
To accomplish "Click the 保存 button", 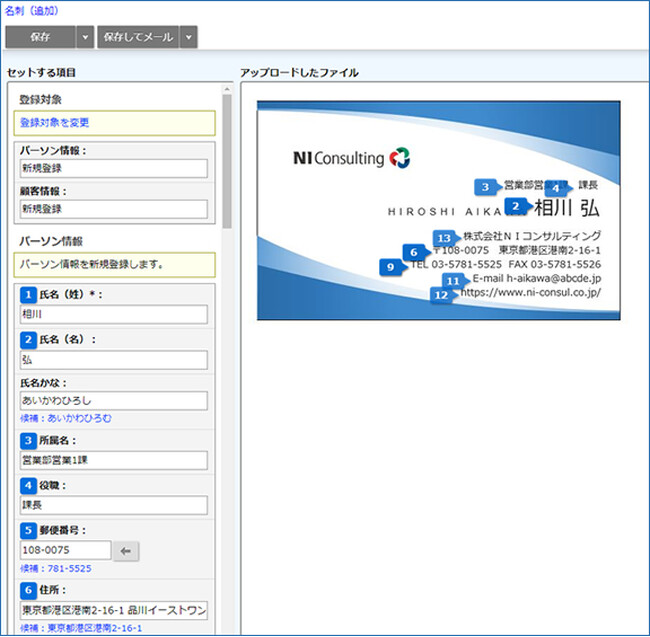I will [41, 37].
